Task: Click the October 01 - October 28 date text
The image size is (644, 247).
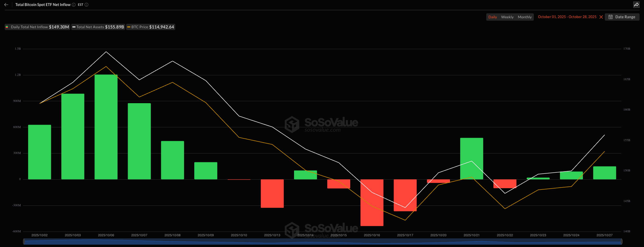Action: [x=567, y=17]
